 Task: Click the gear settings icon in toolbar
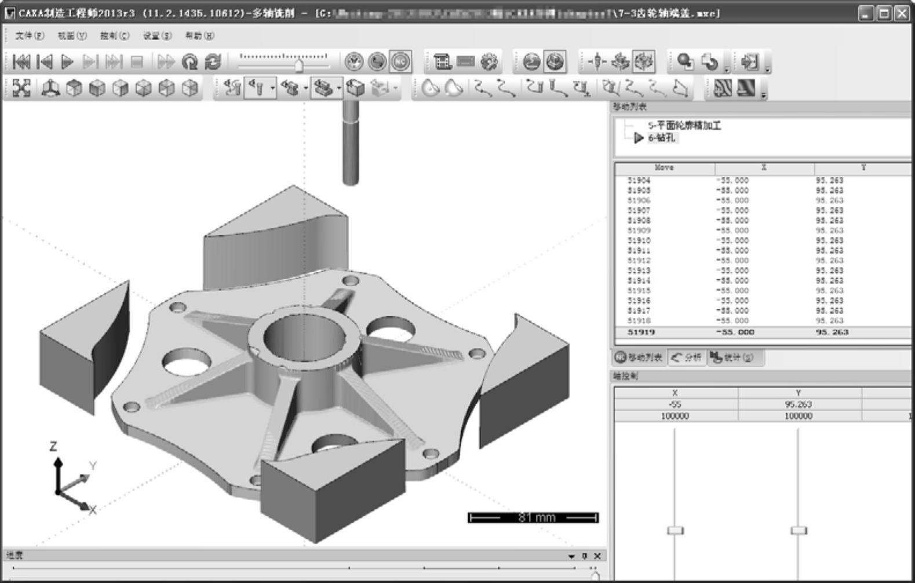pyautogui.click(x=489, y=62)
